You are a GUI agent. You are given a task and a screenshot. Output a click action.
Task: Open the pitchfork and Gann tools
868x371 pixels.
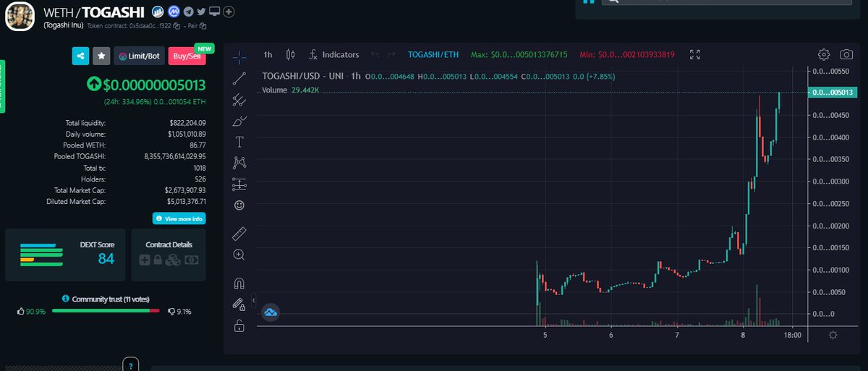[x=239, y=100]
